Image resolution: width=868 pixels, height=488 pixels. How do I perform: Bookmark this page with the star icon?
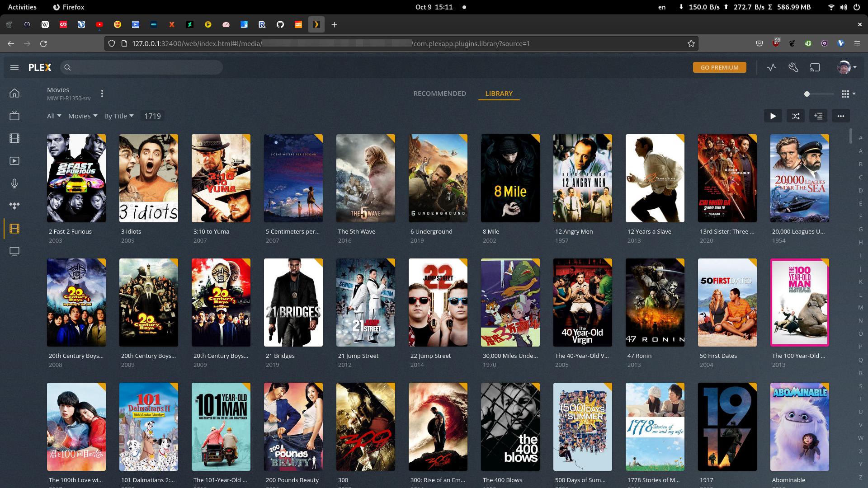pyautogui.click(x=691, y=43)
